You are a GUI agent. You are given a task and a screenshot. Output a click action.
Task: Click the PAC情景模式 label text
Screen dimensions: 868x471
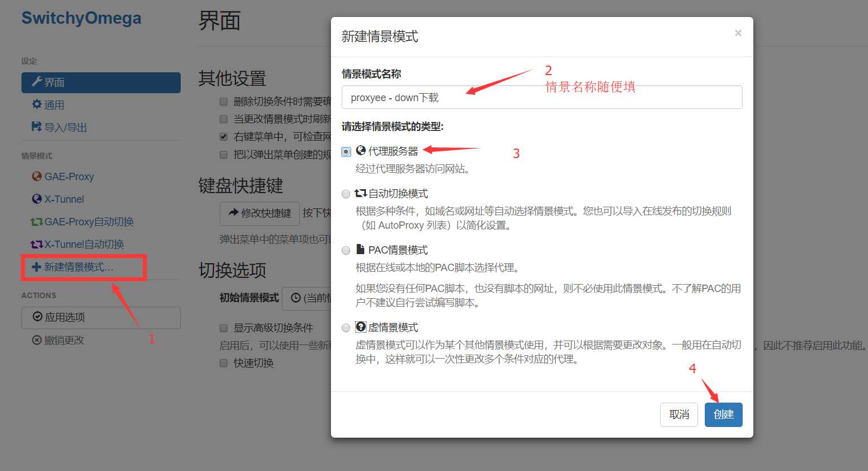click(x=398, y=250)
